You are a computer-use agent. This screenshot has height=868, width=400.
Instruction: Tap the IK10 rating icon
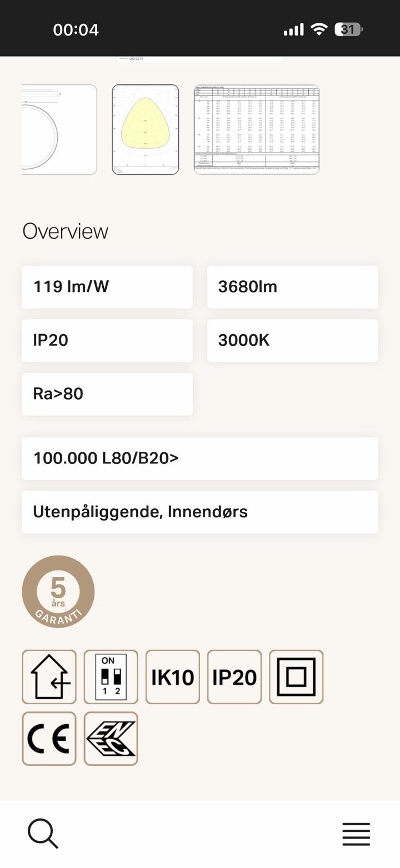pyautogui.click(x=173, y=677)
